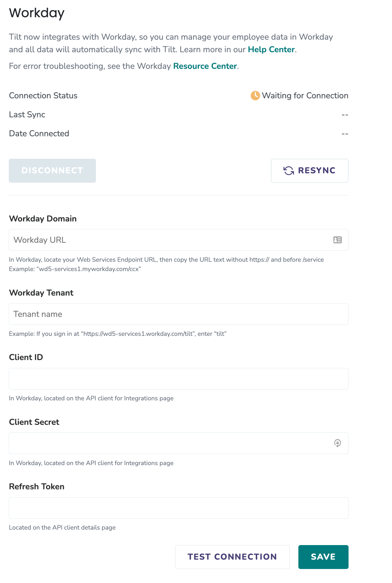Open the Help Center link

click(x=271, y=49)
